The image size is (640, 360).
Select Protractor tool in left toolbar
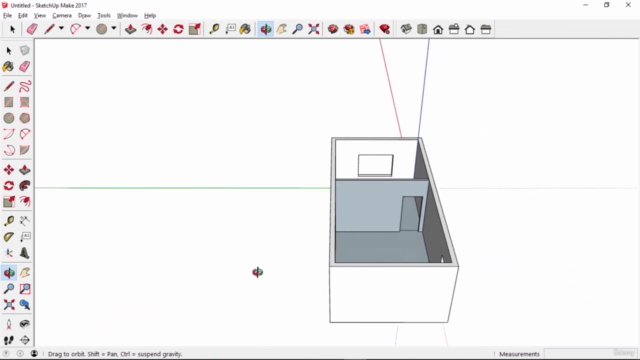coord(9,237)
